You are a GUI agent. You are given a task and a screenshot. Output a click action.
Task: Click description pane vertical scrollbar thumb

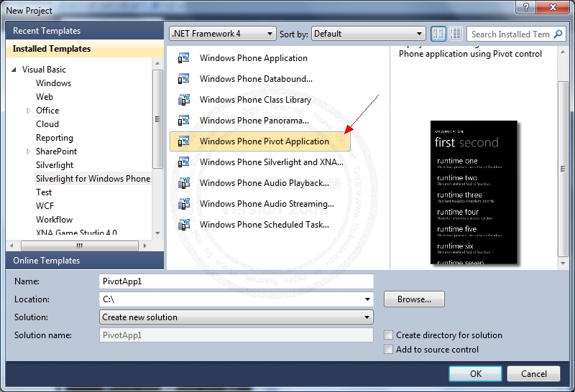click(563, 169)
